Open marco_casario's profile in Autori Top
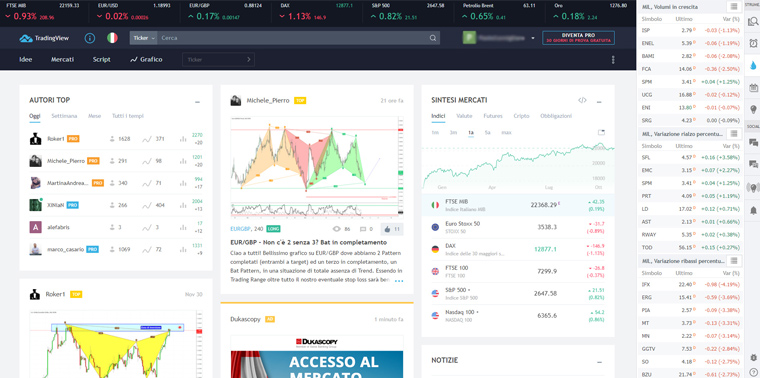 tap(65, 250)
